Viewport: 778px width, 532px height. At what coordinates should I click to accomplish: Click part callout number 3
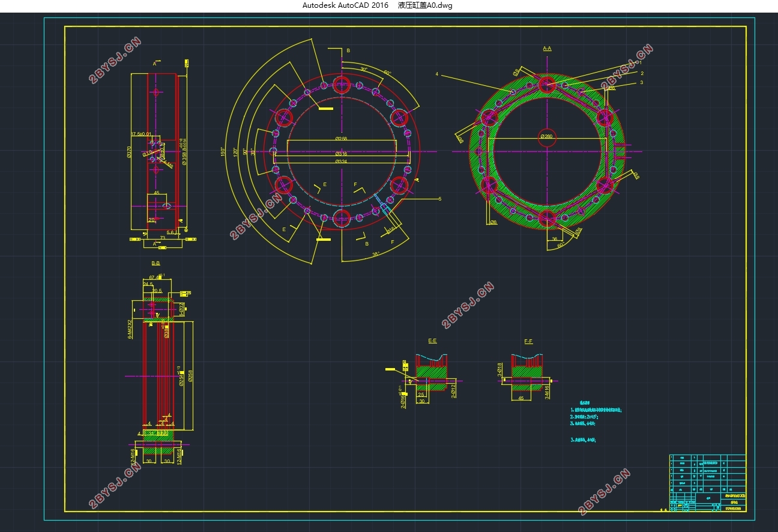(641, 83)
